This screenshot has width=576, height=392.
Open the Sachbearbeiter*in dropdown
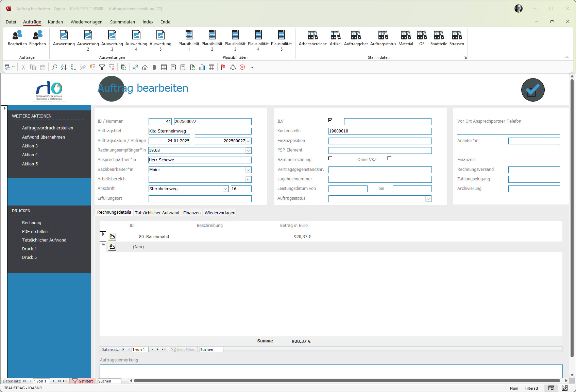tap(249, 170)
